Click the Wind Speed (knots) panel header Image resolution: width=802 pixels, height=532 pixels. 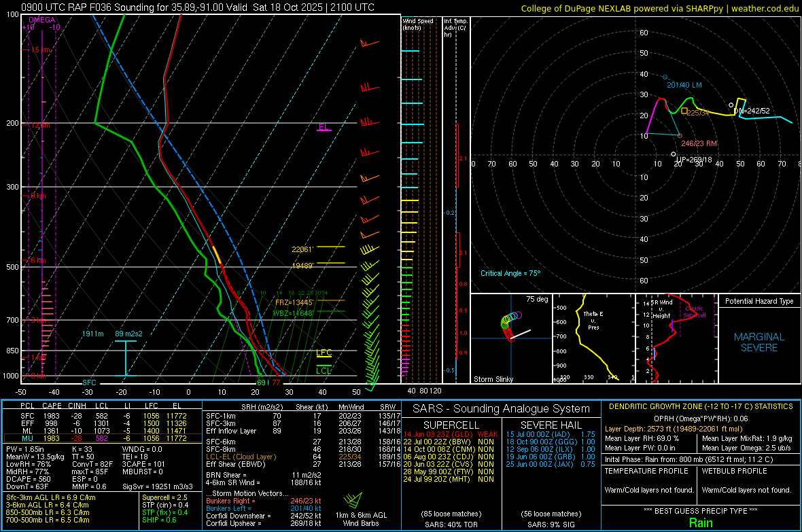(x=417, y=24)
